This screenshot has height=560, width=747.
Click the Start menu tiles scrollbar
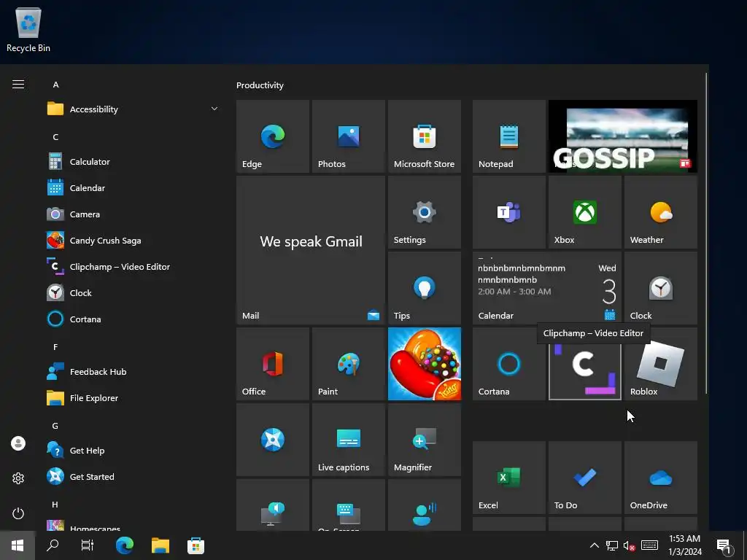[706, 233]
